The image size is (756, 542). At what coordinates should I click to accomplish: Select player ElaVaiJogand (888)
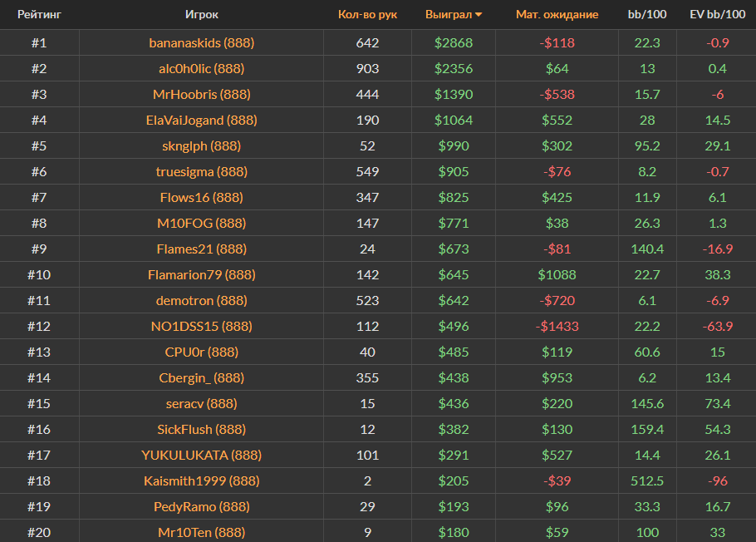[202, 120]
